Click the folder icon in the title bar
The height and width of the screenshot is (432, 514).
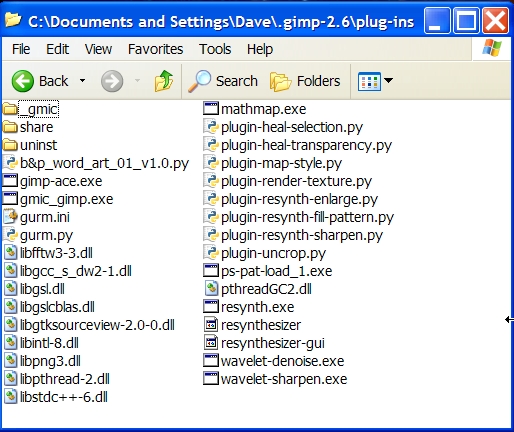13,20
